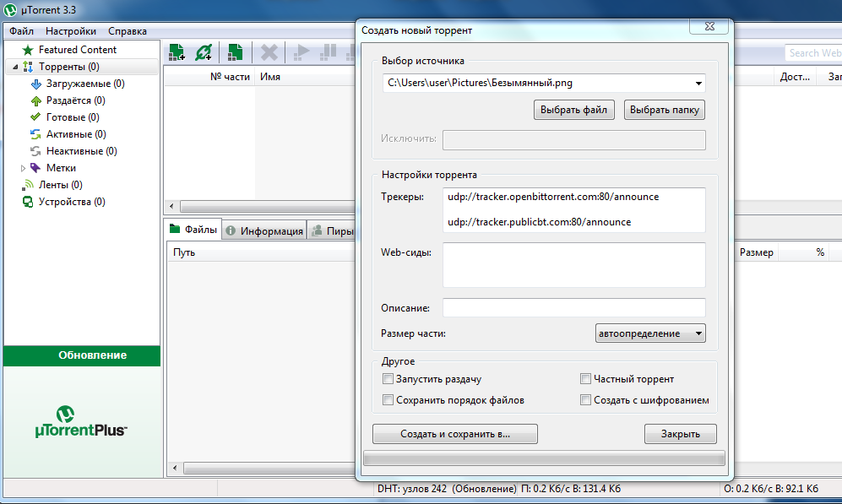Open the Размер части автоопределение dropdown
842x504 pixels.
point(650,333)
